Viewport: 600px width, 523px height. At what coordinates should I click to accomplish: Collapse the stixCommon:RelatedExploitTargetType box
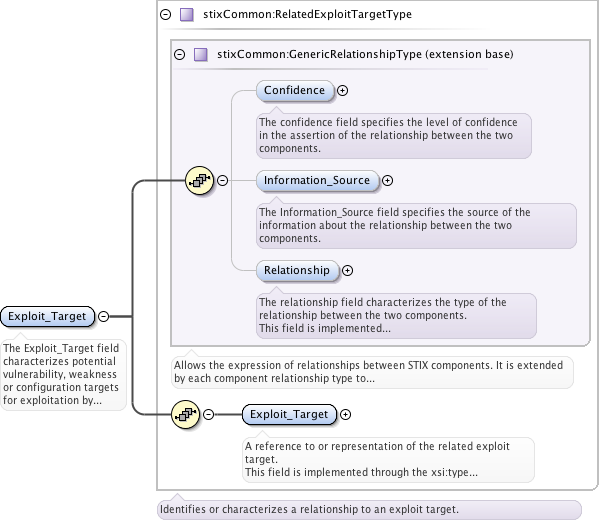[166, 15]
